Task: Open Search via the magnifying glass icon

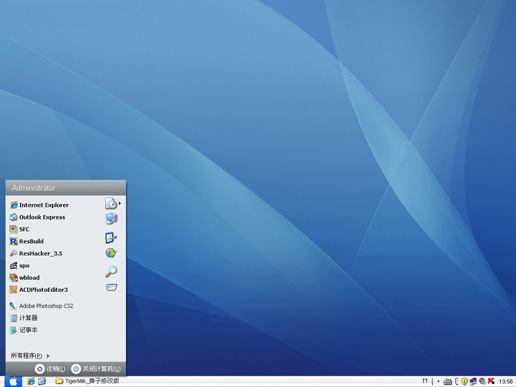Action: point(111,271)
